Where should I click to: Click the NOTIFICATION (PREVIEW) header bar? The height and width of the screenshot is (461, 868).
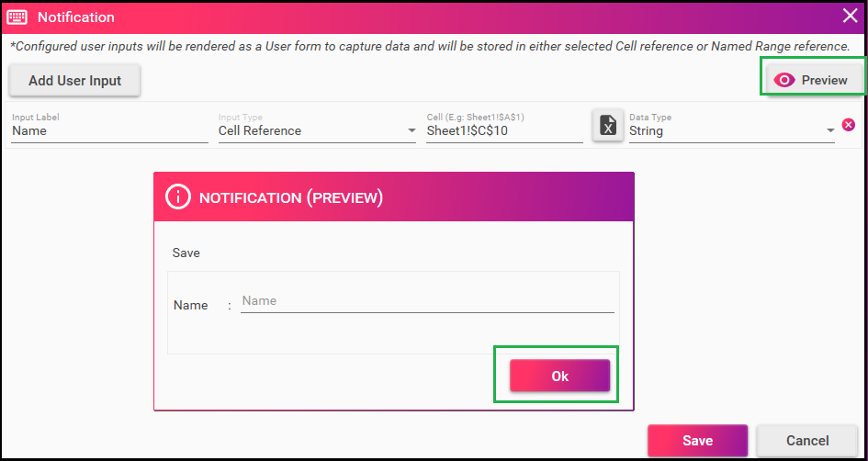pos(394,197)
